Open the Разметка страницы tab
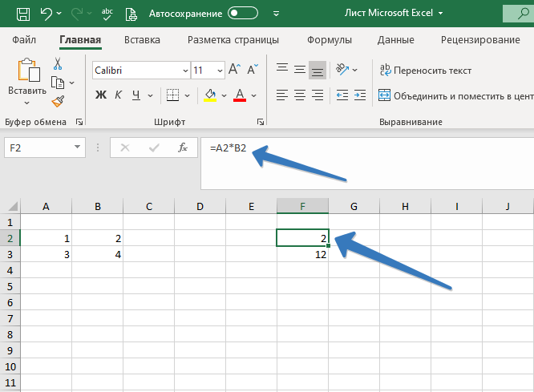The height and width of the screenshot is (392, 534). pyautogui.click(x=233, y=40)
